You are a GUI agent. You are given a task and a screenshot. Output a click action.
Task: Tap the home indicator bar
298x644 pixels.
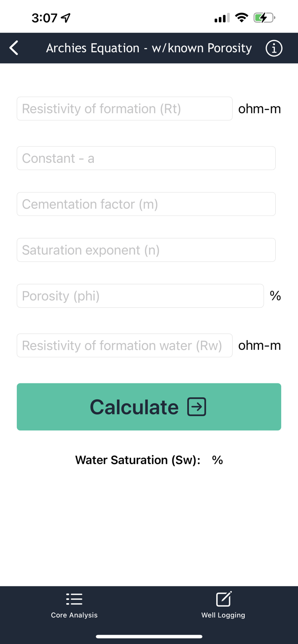pyautogui.click(x=149, y=637)
